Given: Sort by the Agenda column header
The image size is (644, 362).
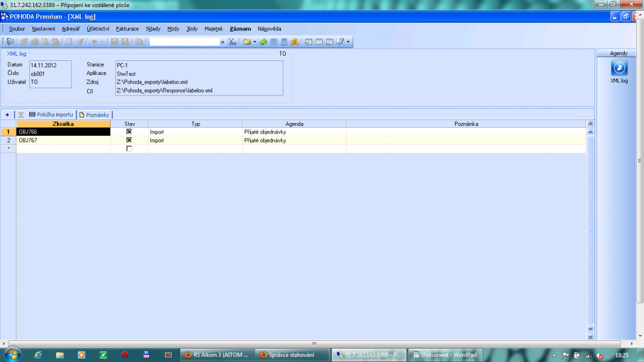Looking at the screenshot, I should (x=294, y=124).
